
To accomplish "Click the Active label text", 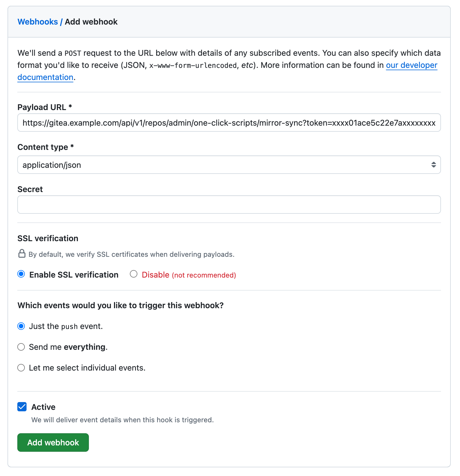I will pyautogui.click(x=43, y=407).
